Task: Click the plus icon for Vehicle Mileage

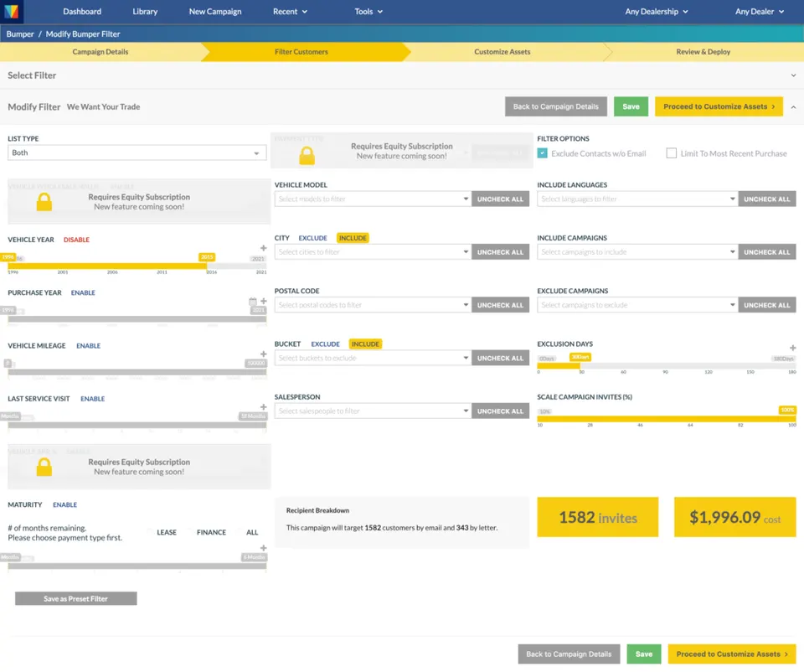Action: [264, 354]
